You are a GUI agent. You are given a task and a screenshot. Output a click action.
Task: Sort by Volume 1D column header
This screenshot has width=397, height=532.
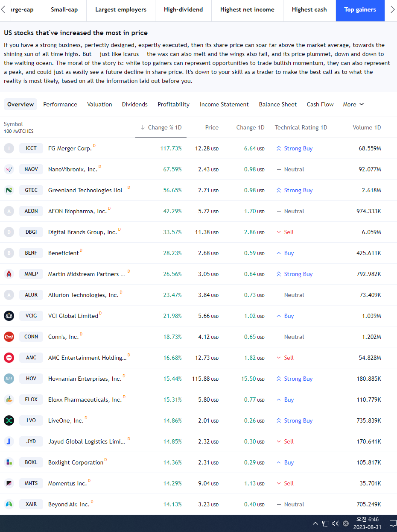pos(367,127)
